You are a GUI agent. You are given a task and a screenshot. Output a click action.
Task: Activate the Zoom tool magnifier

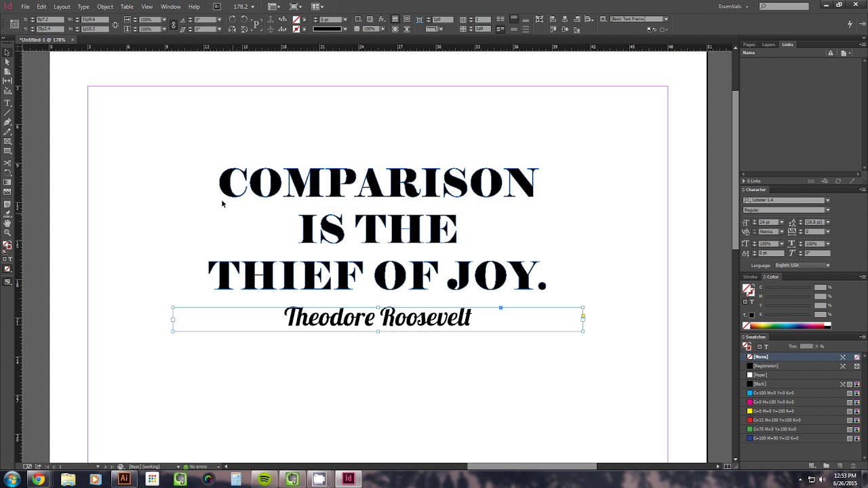coord(7,232)
